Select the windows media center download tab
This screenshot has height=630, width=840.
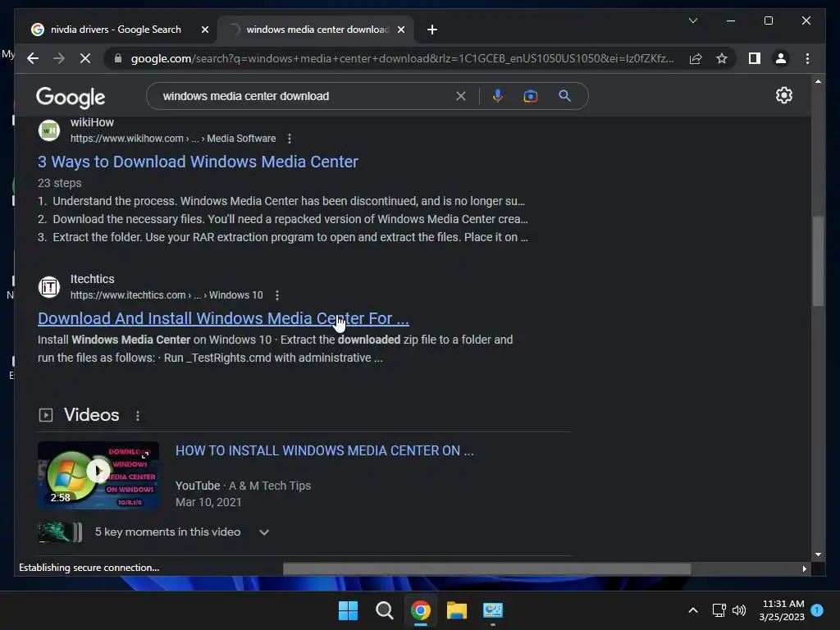[x=317, y=30]
